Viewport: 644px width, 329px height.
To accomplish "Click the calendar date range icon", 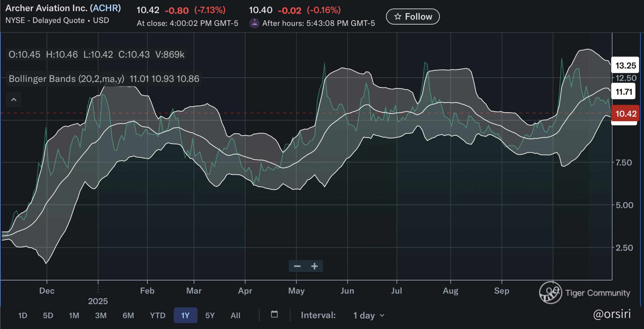I will (x=274, y=314).
